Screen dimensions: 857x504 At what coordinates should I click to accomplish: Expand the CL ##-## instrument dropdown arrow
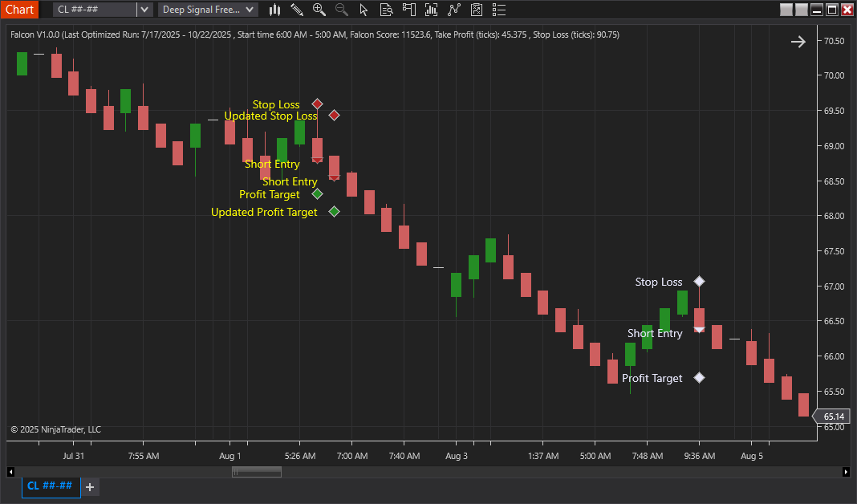click(x=144, y=10)
